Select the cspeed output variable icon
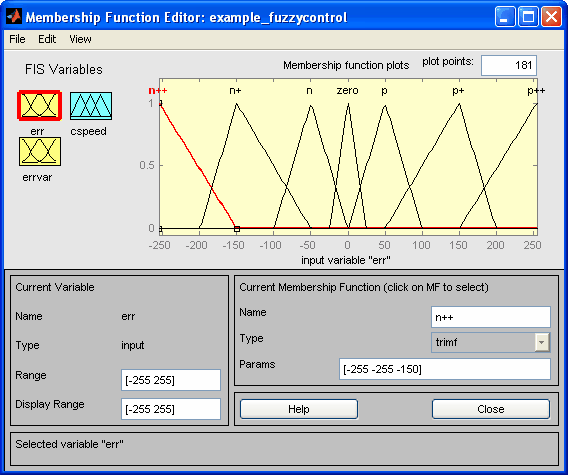Image resolution: width=568 pixels, height=475 pixels. coord(91,105)
